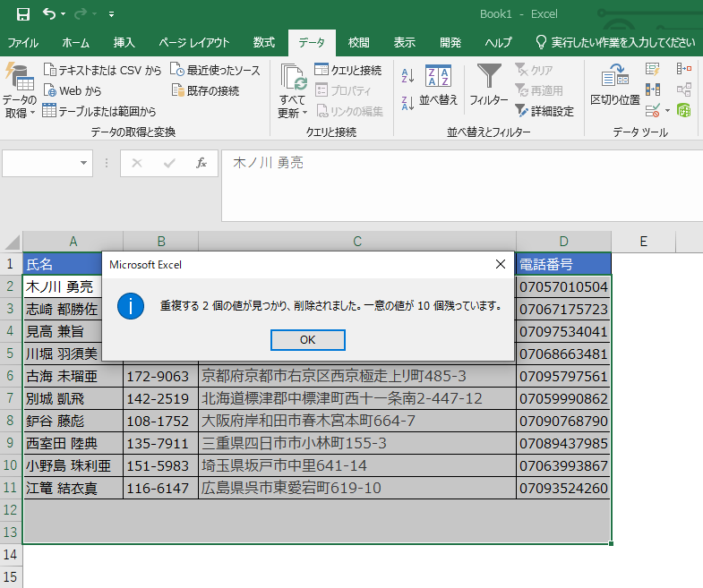Click the sort ascending A to Z icon

point(407,75)
